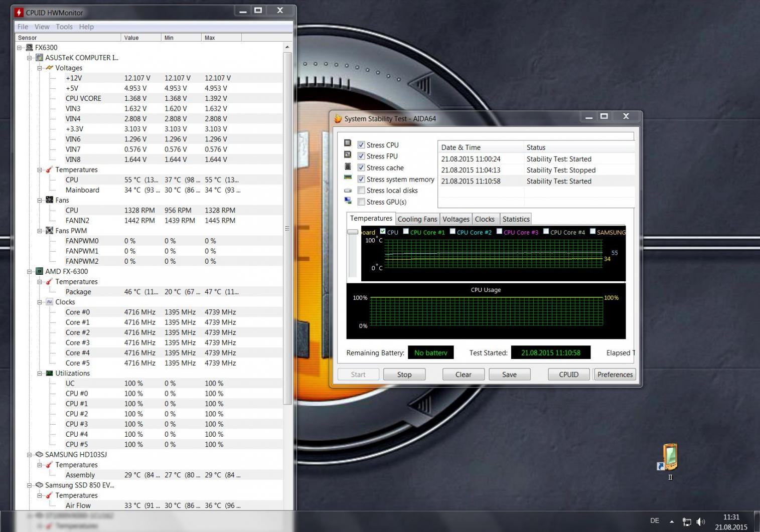Viewport: 760px width, 532px height.
Task: Collapse the FX6300 root node
Action: [x=20, y=48]
